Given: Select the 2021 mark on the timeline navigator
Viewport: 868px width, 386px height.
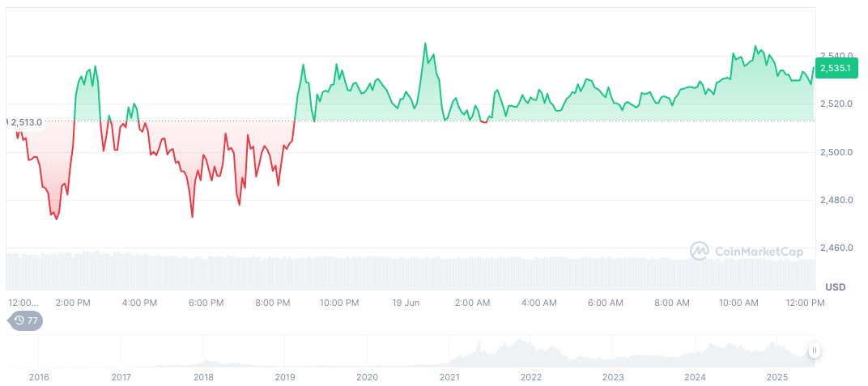Looking at the screenshot, I should pyautogui.click(x=449, y=377).
